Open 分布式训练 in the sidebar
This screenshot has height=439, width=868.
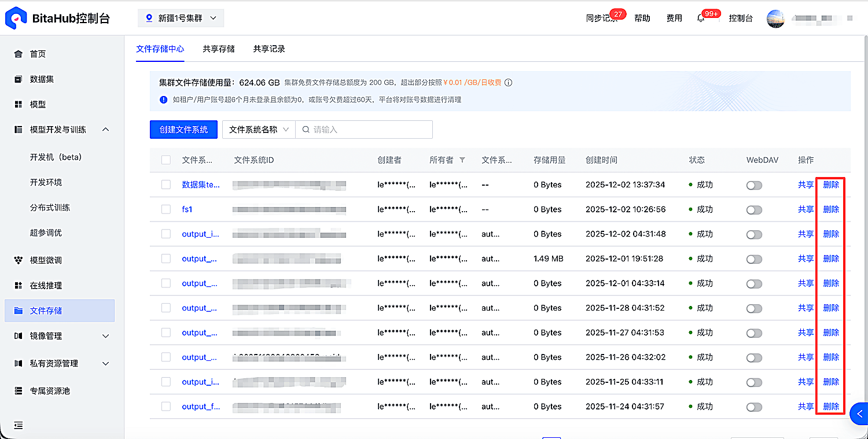[50, 208]
